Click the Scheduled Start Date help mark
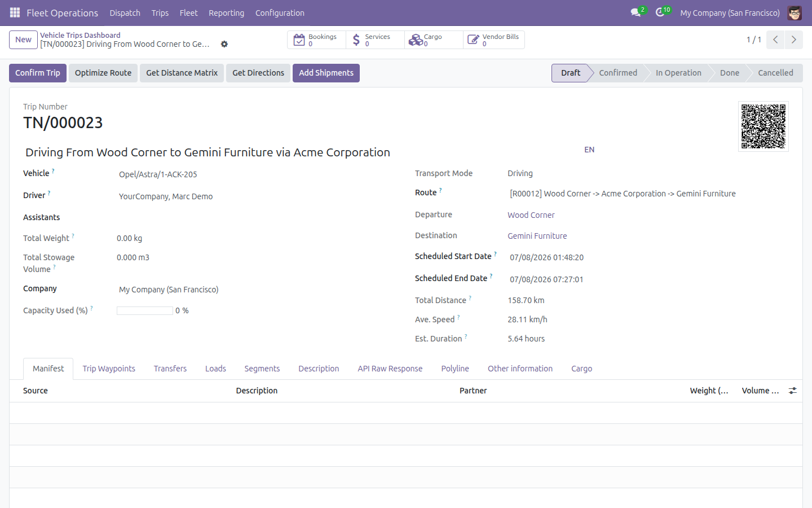Screen dimensions: 812x508 (495, 253)
